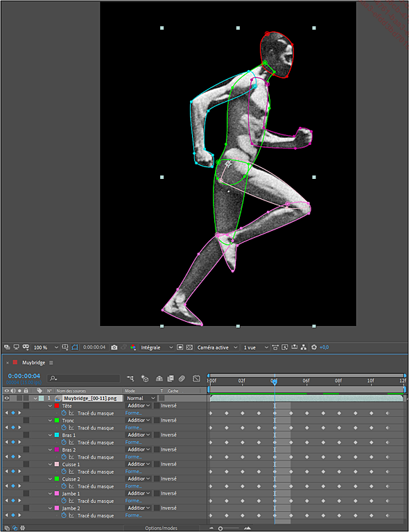Click the frame blending icon
Viewport: 409px width, 532px height.
tap(171, 378)
